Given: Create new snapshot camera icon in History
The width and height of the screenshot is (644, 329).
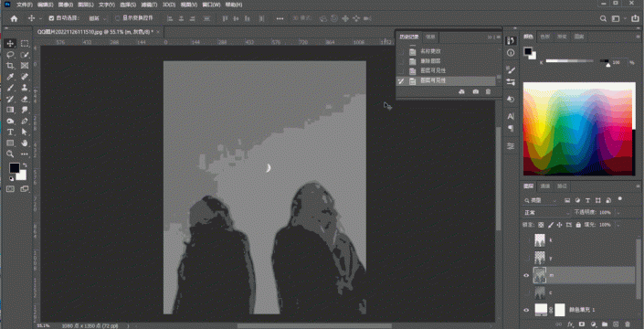Looking at the screenshot, I should point(476,91).
